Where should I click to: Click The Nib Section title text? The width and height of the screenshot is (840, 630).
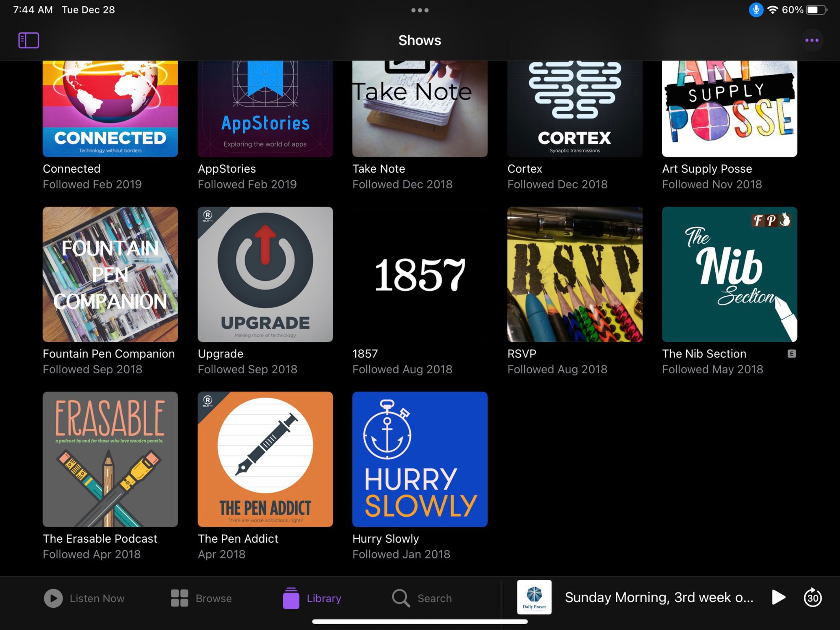pyautogui.click(x=704, y=354)
